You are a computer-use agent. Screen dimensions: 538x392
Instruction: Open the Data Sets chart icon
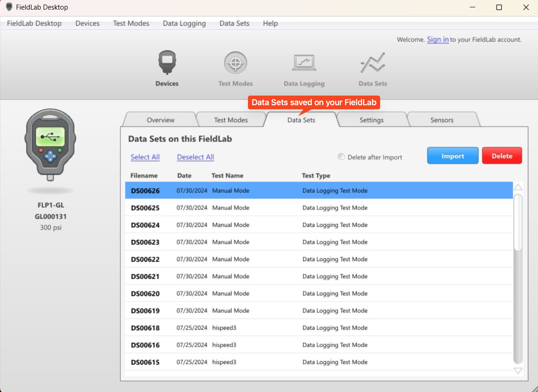(x=373, y=63)
